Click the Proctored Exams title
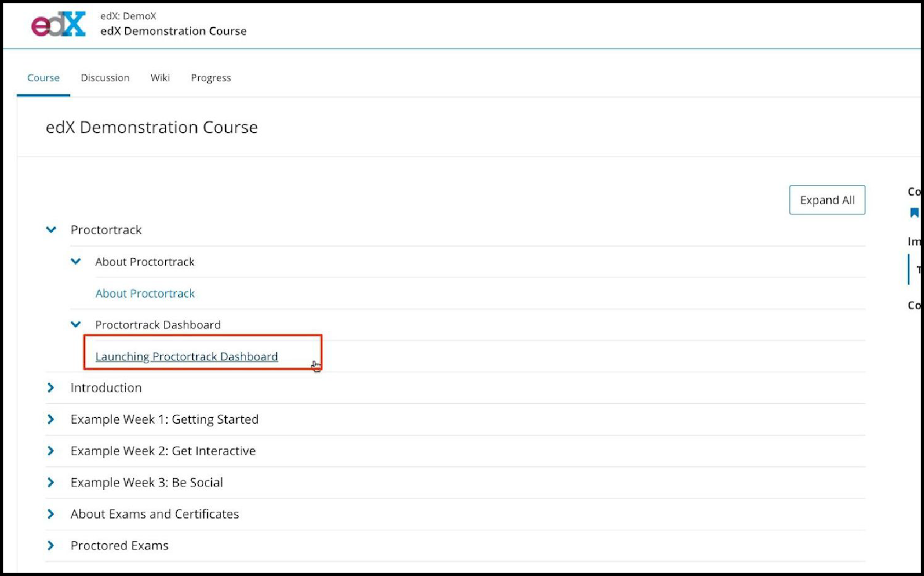The height and width of the screenshot is (576, 924). coord(120,545)
